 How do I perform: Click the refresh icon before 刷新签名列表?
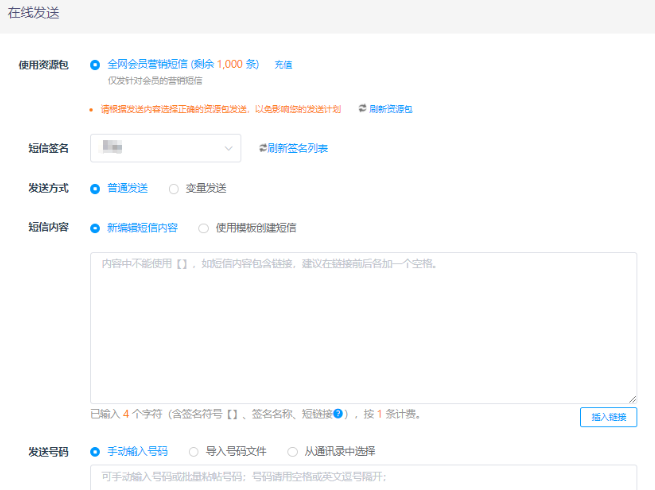pyautogui.click(x=263, y=148)
